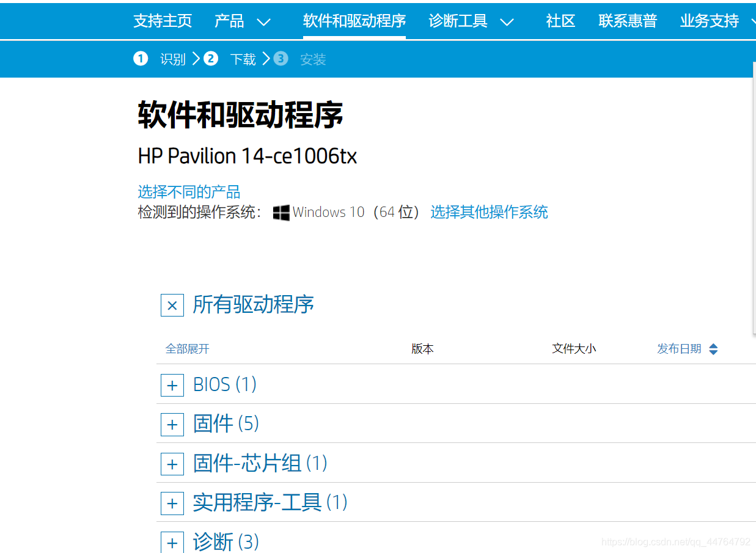Screen dimensions: 756x553
Task: Open the 诊断工具 menu
Action: tap(458, 21)
